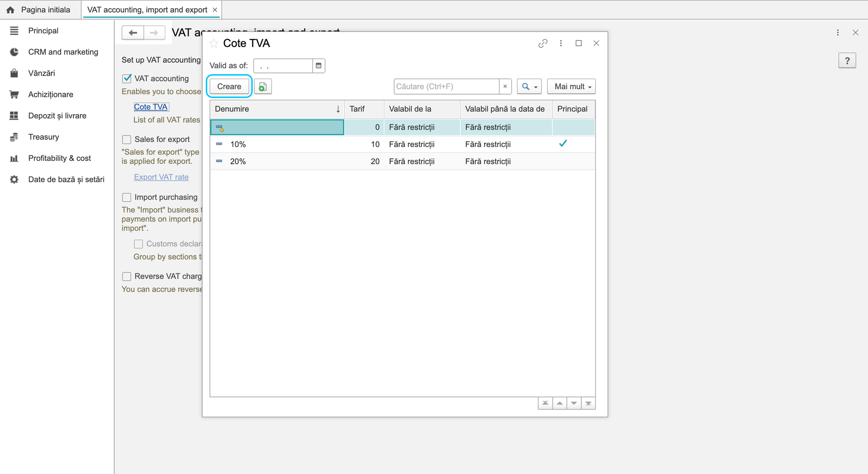
Task: Open the help question mark button
Action: pos(847,60)
